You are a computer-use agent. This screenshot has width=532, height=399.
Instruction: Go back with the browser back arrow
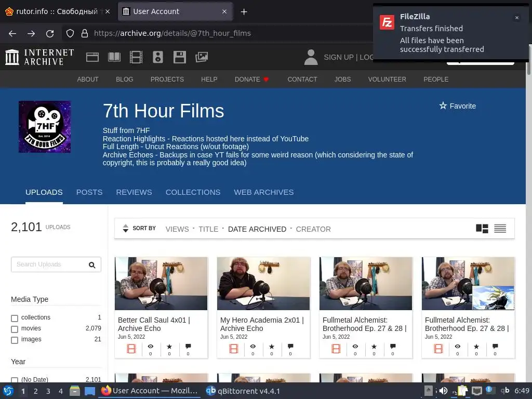point(12,33)
